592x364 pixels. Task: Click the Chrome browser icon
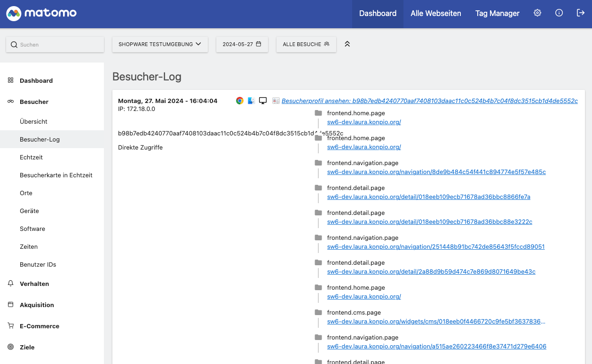tap(240, 101)
